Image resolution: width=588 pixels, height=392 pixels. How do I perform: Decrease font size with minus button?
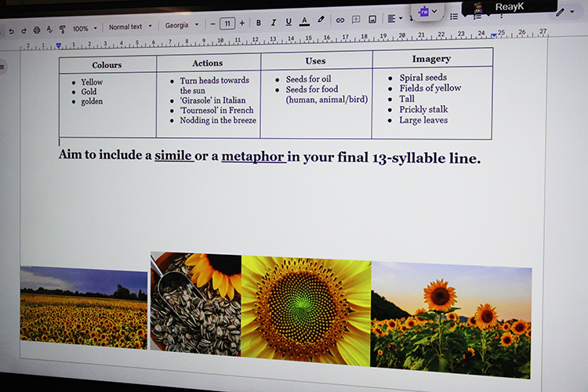click(213, 24)
